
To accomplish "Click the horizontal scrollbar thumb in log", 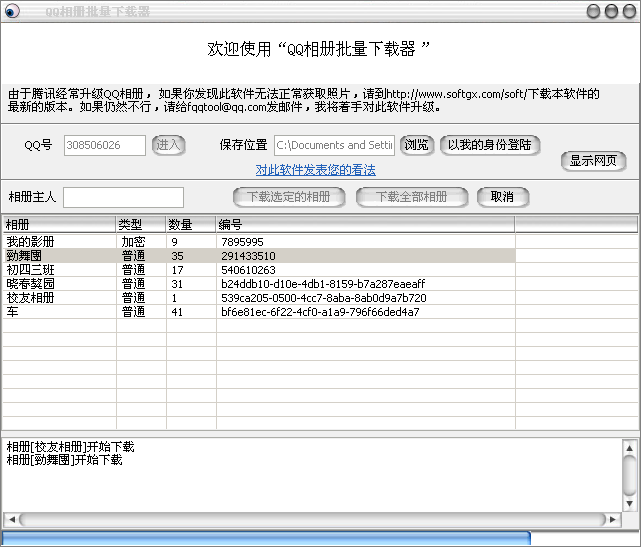I will [312, 519].
